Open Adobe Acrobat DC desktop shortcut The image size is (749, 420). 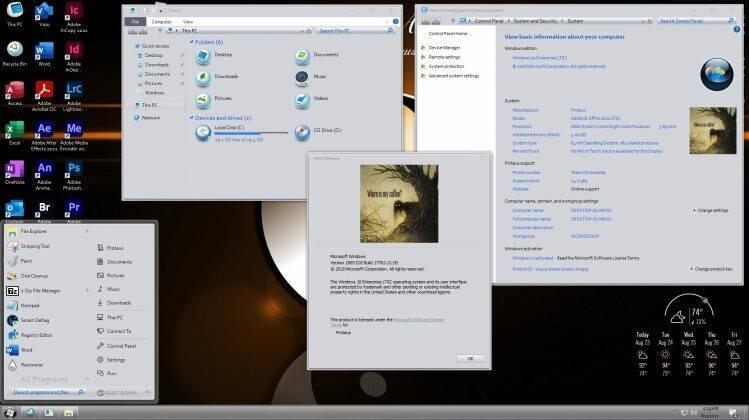click(x=44, y=96)
